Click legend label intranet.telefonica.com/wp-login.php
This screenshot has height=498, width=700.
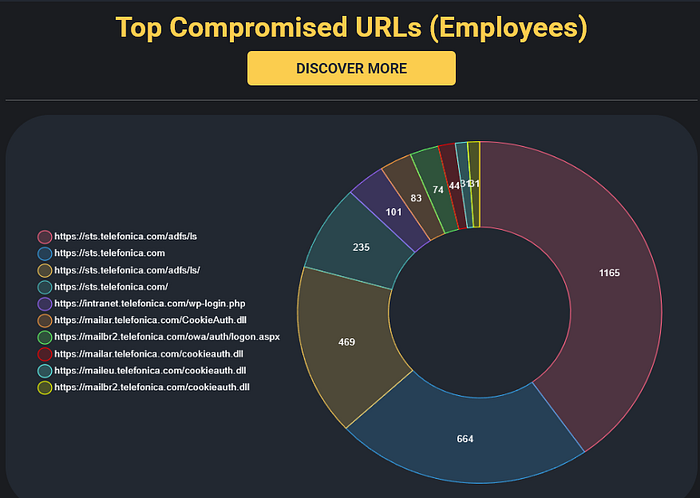click(x=150, y=303)
